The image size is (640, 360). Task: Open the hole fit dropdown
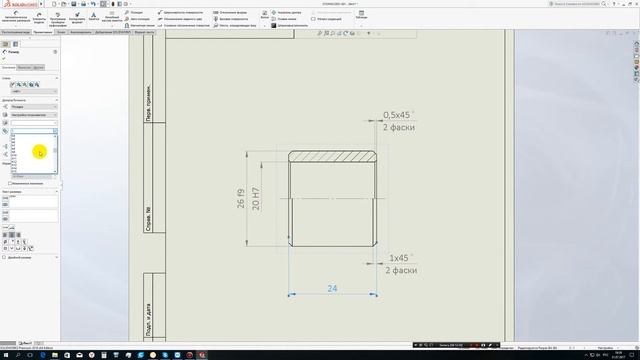[x=34, y=123]
